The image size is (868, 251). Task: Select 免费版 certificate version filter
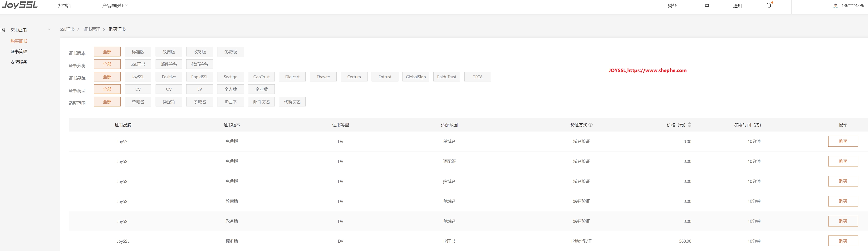point(230,52)
